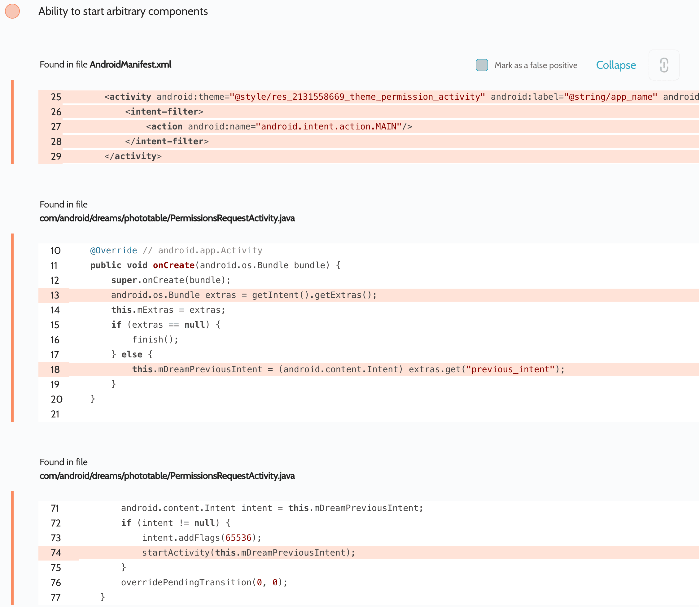Click highlighted line 18 previous_intent code

click(x=348, y=369)
